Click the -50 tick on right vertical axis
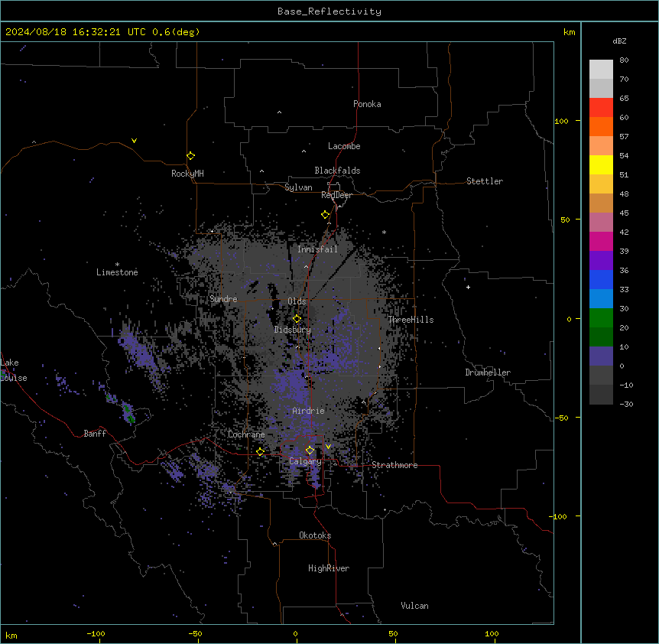The image size is (659, 644). (561, 418)
